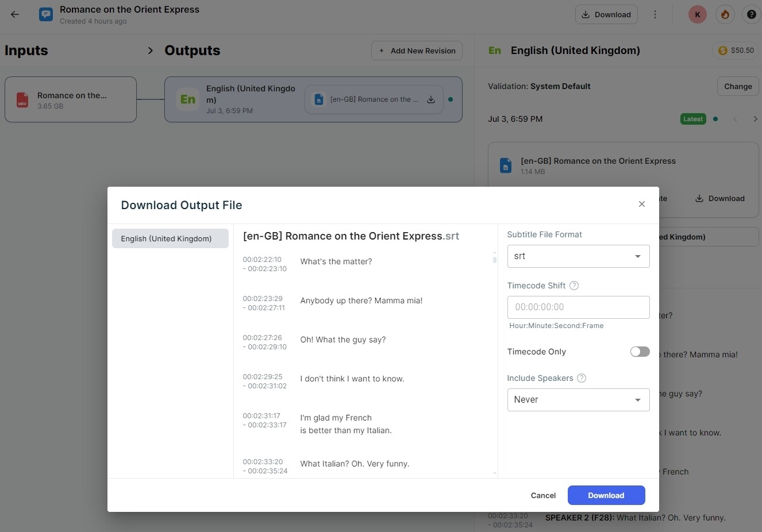
Task: Open the help question mark icon
Action: click(x=751, y=14)
